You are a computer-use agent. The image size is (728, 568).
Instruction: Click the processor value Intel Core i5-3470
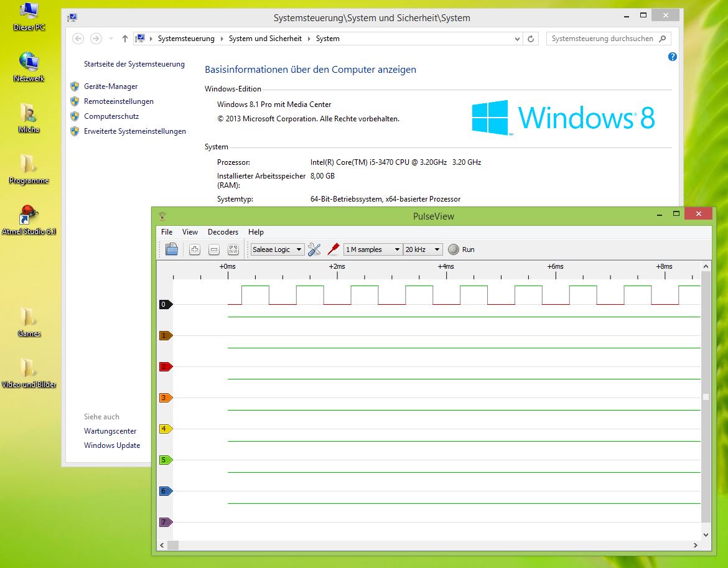pyautogui.click(x=396, y=162)
